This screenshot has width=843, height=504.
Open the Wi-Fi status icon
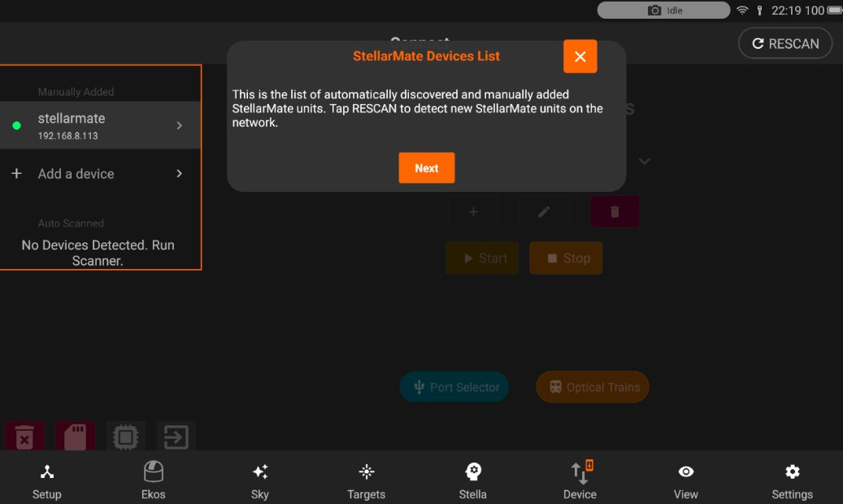(742, 11)
